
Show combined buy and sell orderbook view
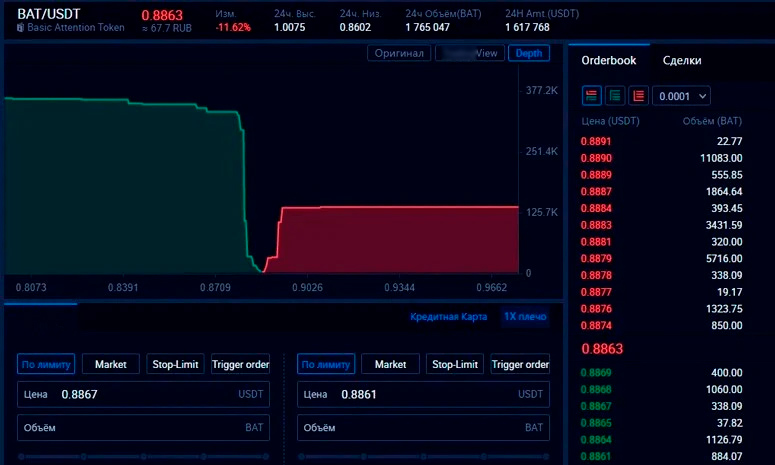click(x=591, y=95)
